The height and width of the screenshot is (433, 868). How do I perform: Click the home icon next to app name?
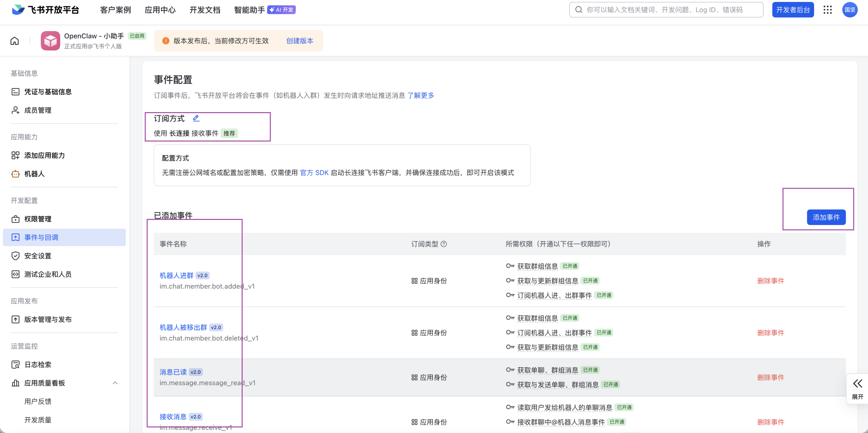point(14,40)
